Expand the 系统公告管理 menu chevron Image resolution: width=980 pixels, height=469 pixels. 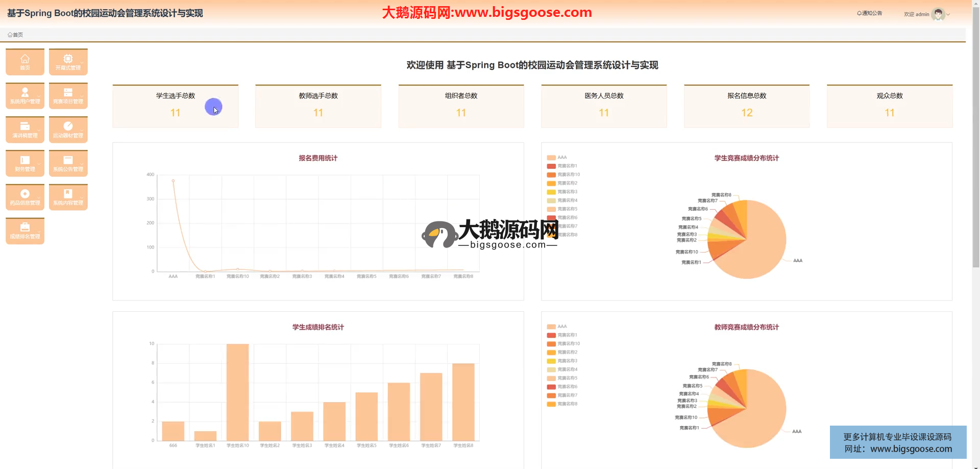point(82,164)
